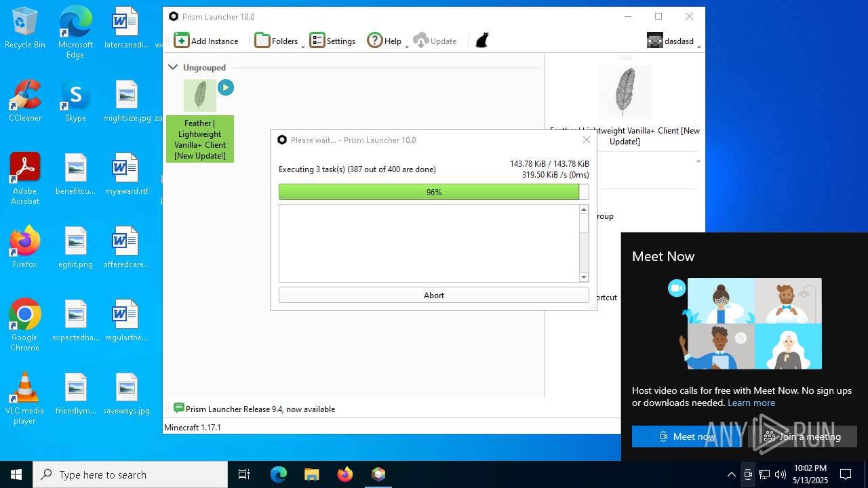The width and height of the screenshot is (868, 488).
Task: Select the latercanadi Word document
Action: 126,28
